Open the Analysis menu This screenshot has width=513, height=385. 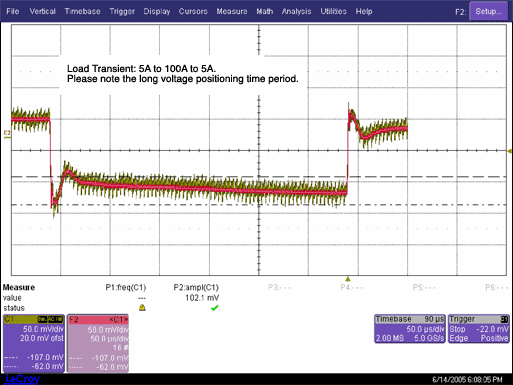coord(296,11)
